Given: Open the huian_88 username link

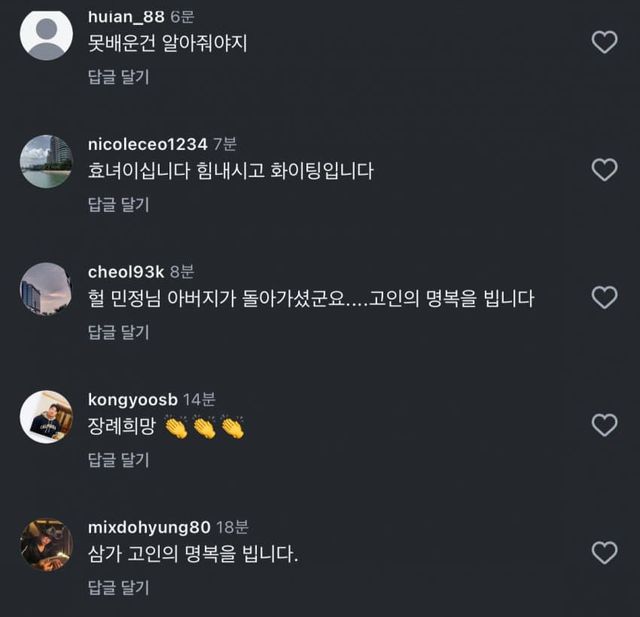Looking at the screenshot, I should (x=127, y=16).
